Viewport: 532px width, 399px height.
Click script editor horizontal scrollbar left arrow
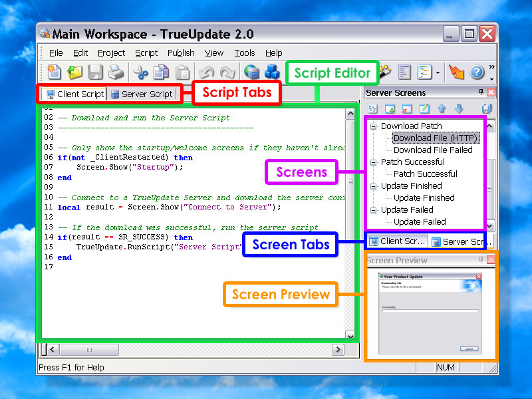(x=53, y=350)
